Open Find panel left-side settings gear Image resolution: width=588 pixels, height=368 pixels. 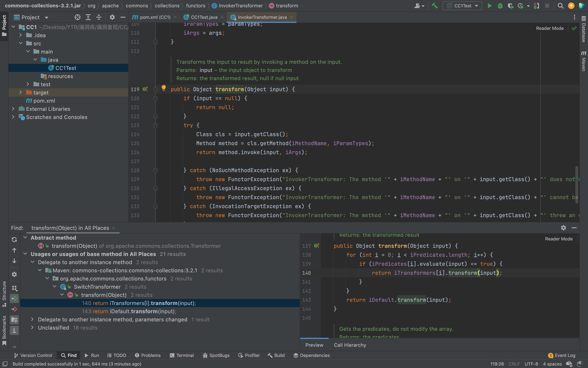[14, 274]
